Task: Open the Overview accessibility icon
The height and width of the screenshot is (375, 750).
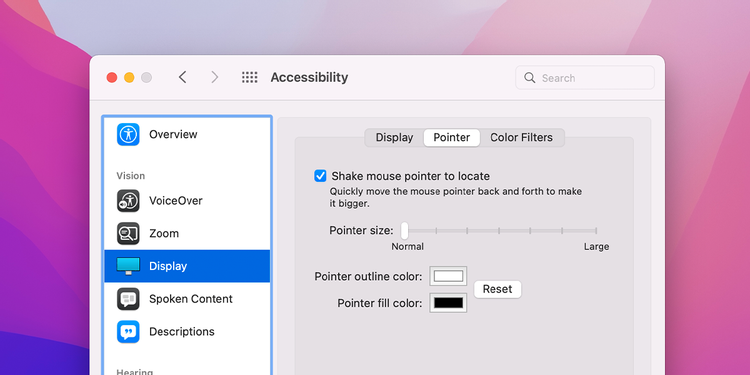Action: click(x=128, y=134)
